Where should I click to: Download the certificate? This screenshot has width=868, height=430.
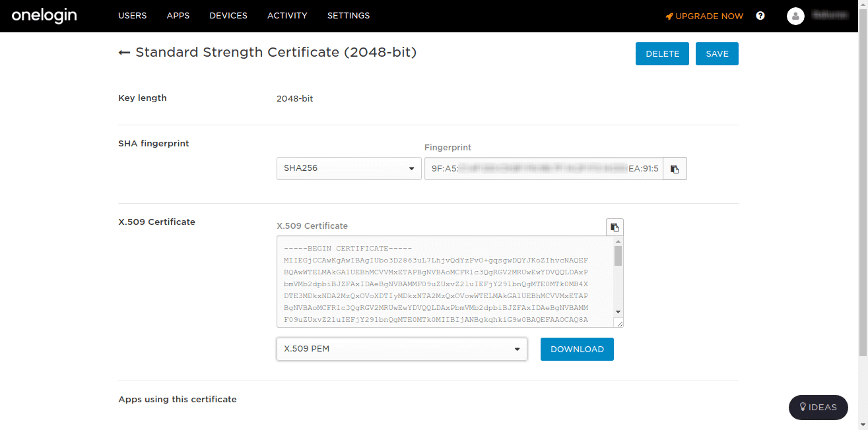577,349
